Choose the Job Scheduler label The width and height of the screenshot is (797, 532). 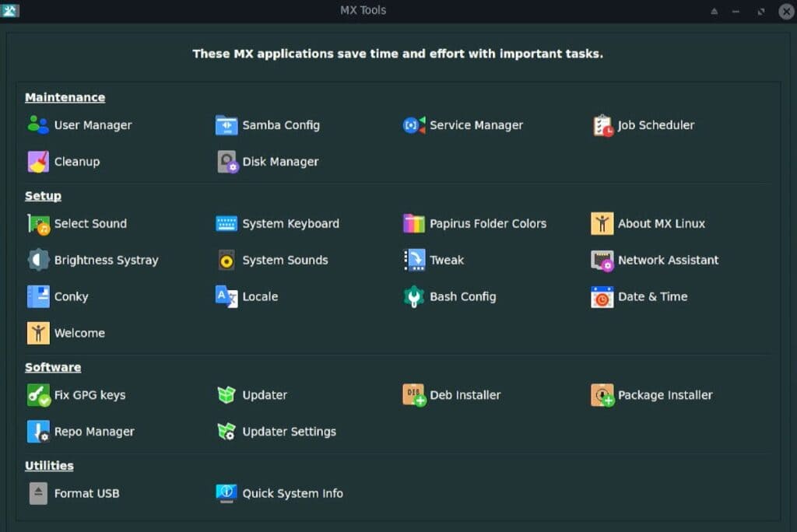656,125
